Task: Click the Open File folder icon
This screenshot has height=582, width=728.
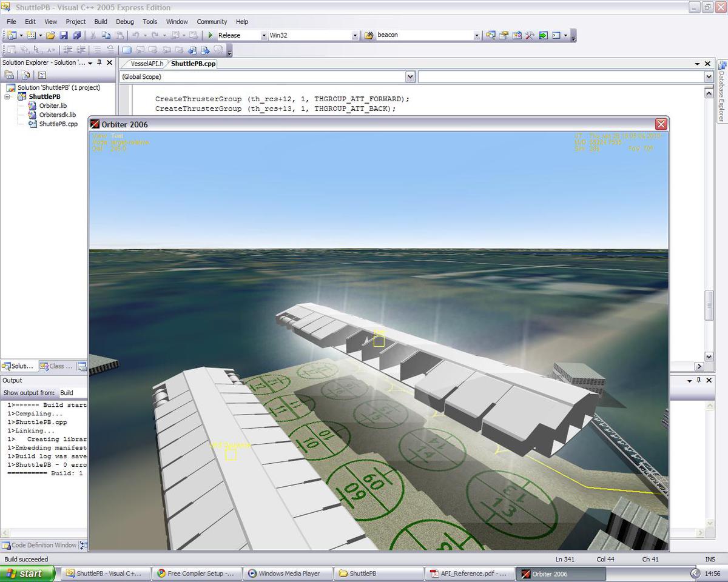Action: click(51, 35)
